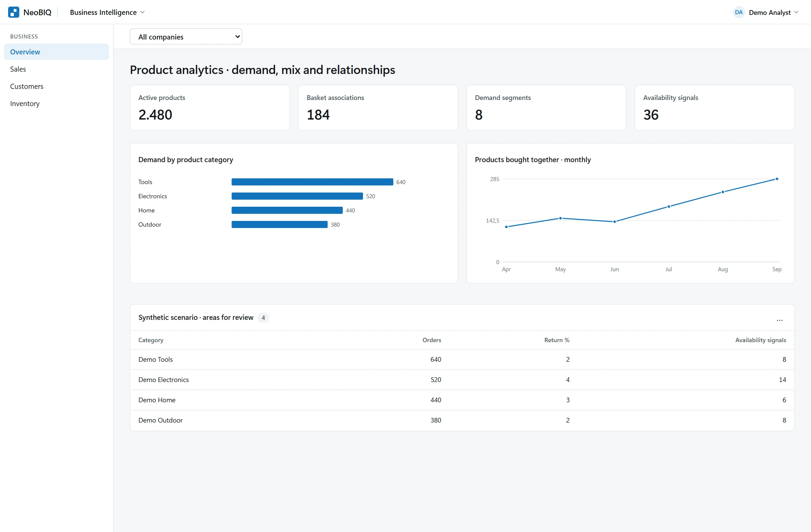The width and height of the screenshot is (811, 532).
Task: Click the NeoBIQ logo icon
Action: click(14, 12)
